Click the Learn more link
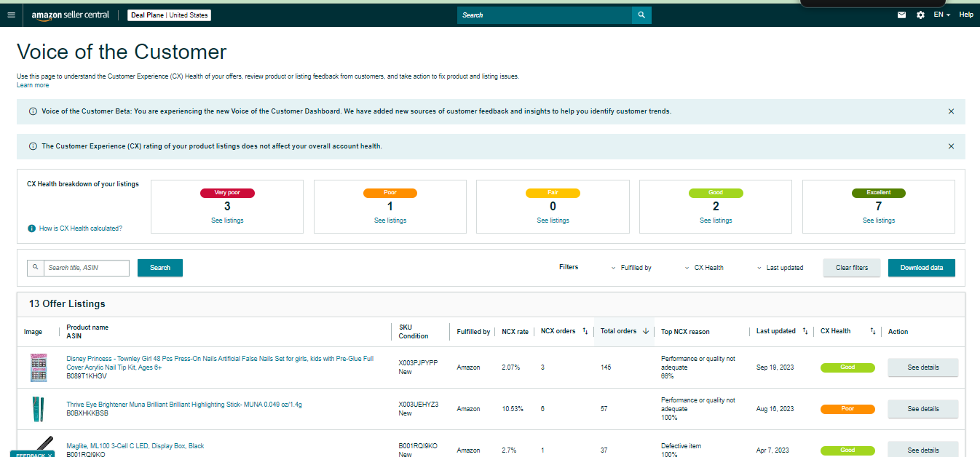 33,85
